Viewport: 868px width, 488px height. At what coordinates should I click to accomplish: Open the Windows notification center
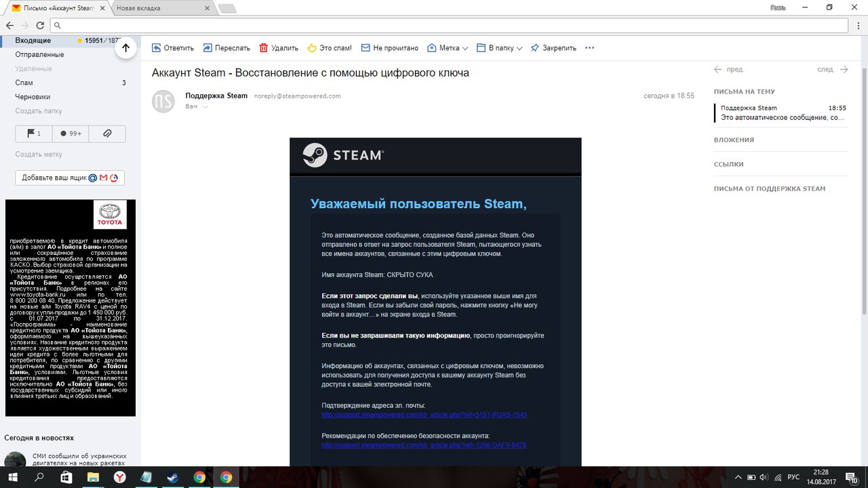(x=850, y=478)
